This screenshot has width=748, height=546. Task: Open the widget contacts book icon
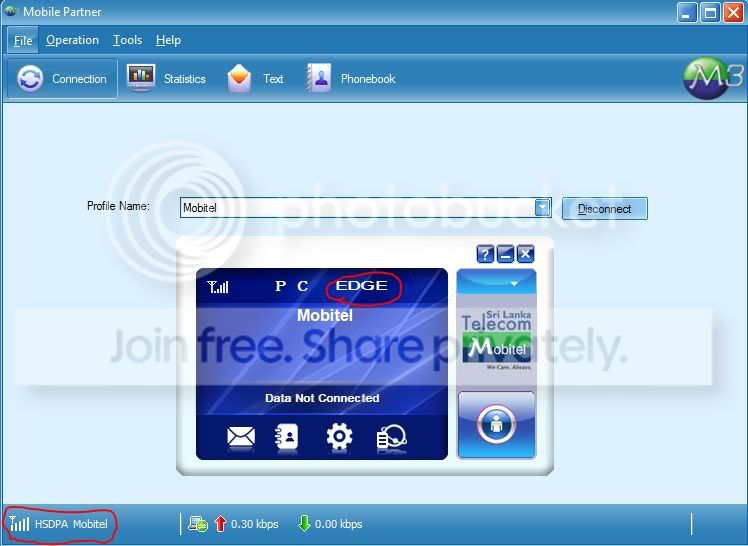pos(287,436)
